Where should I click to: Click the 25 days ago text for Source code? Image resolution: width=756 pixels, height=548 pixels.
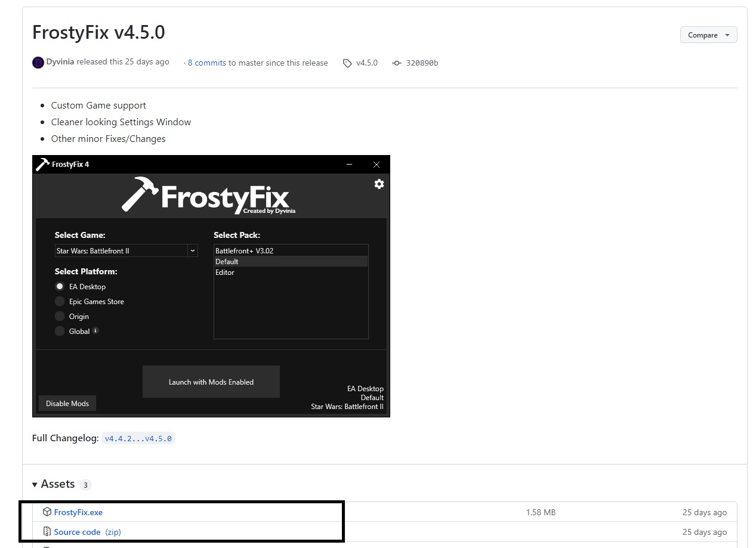(x=705, y=532)
